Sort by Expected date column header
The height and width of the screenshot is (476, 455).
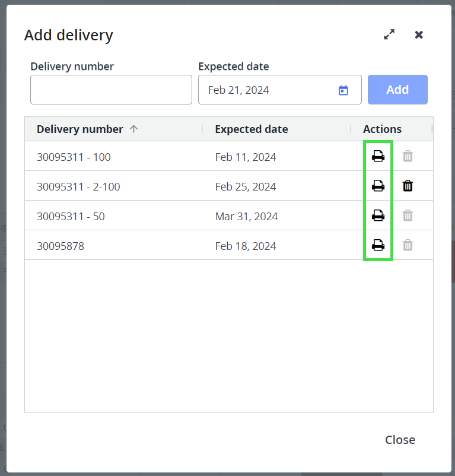(252, 129)
